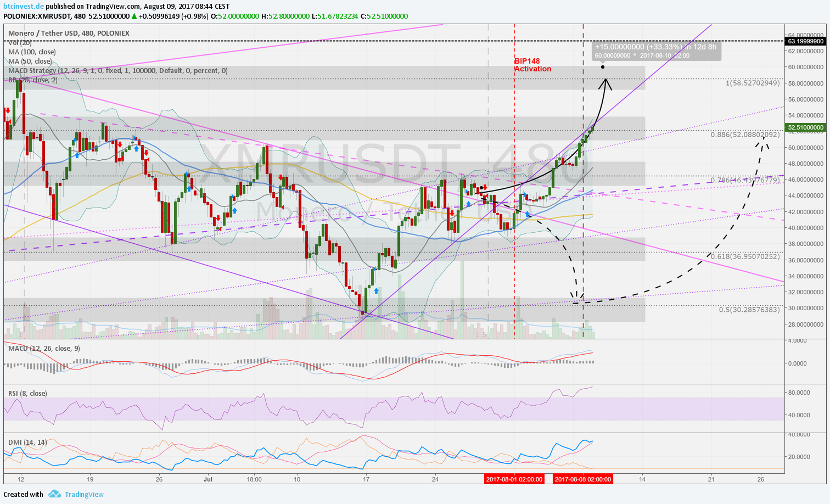
Task: Click the 24 date on time axis
Action: (x=435, y=479)
